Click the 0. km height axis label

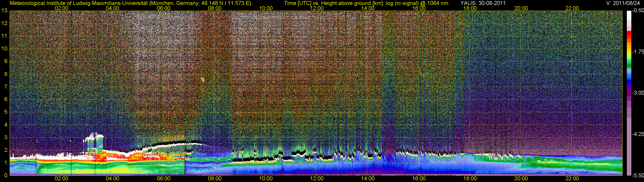(6, 175)
